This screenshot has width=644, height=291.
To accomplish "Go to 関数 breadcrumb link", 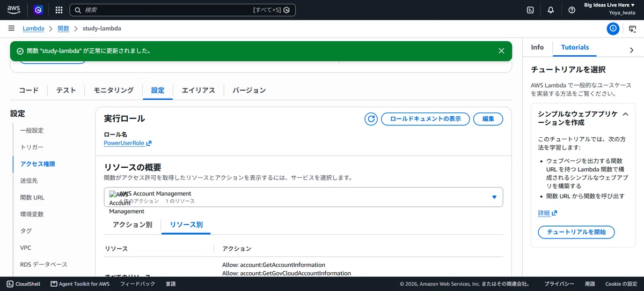I will click(x=63, y=28).
